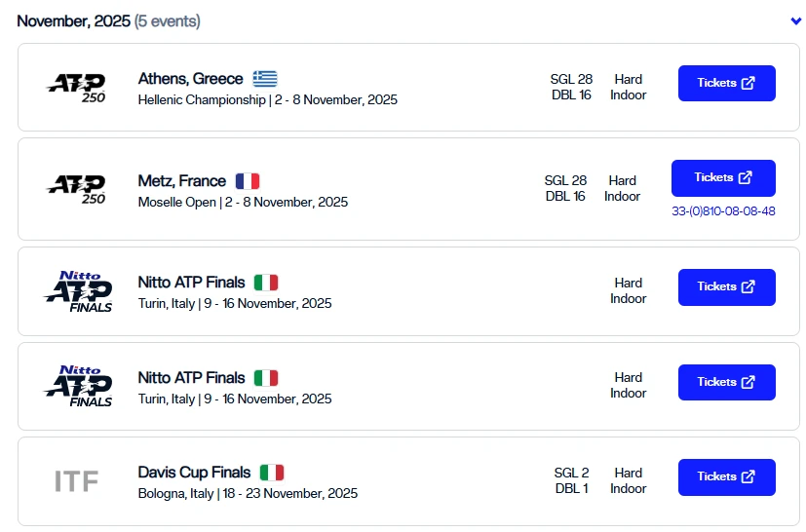Click the SGL 2 draw info
806x532 pixels.
point(571,473)
